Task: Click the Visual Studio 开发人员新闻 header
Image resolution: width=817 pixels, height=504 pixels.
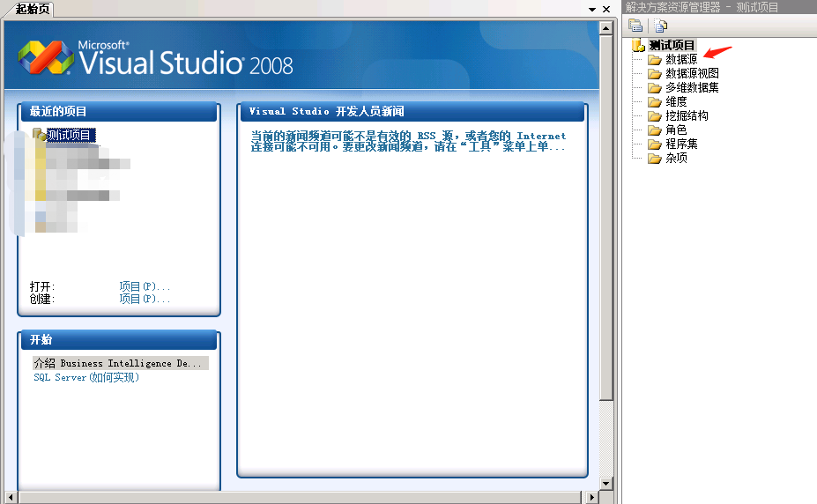Action: [412, 111]
